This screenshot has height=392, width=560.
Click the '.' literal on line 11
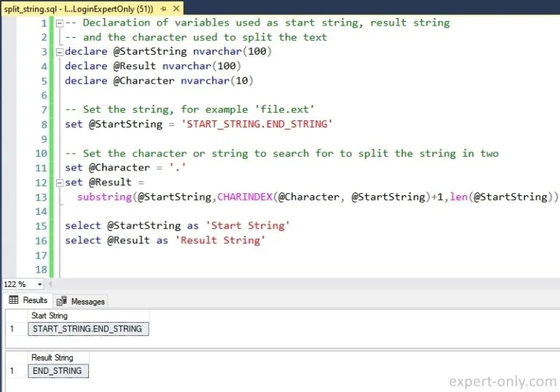(177, 168)
